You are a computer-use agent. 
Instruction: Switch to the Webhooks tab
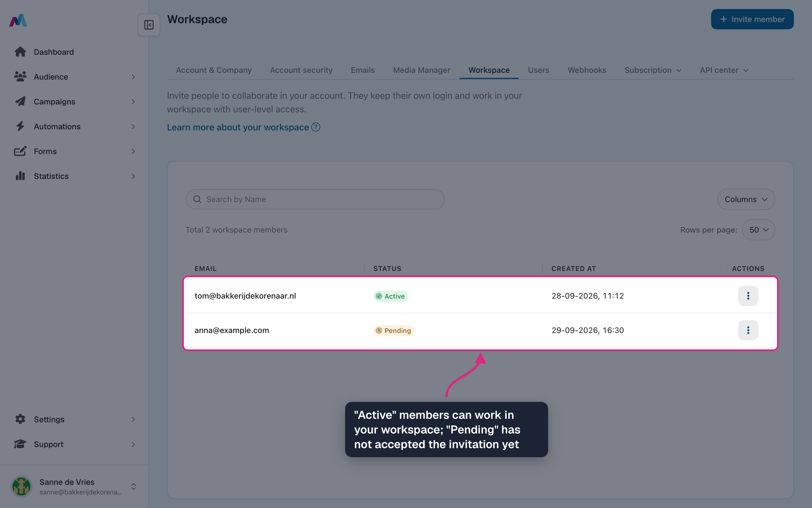click(x=587, y=70)
